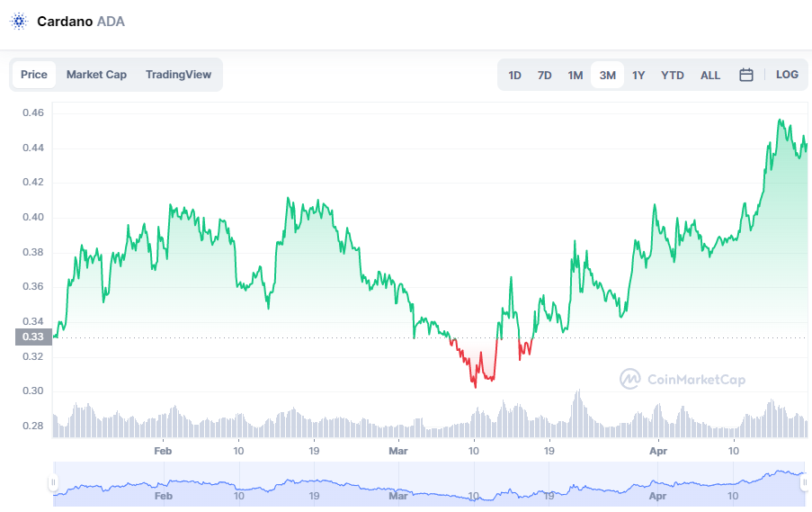The height and width of the screenshot is (512, 812).
Task: Open the TradingView tab
Action: pyautogui.click(x=178, y=75)
